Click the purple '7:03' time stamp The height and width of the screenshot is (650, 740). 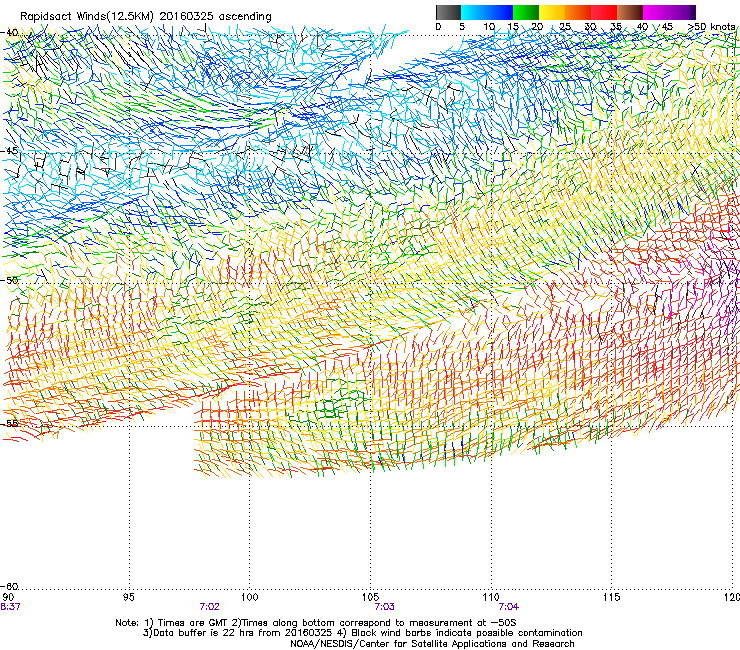pos(385,607)
